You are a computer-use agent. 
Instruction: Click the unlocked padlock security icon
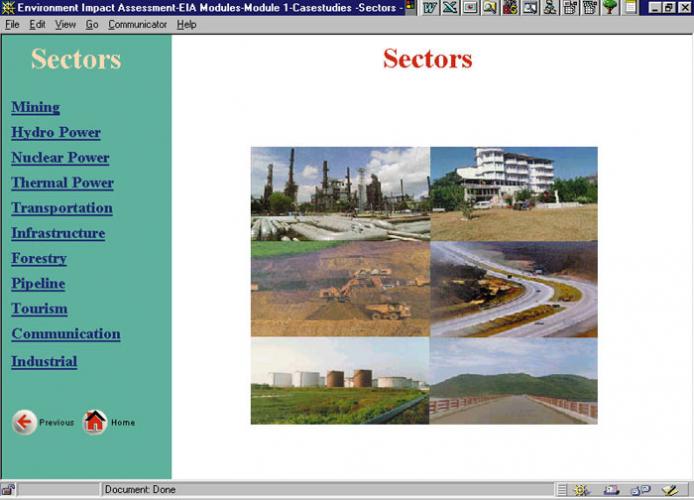click(x=8, y=489)
